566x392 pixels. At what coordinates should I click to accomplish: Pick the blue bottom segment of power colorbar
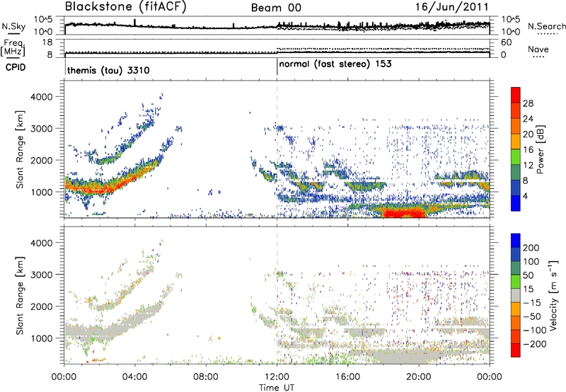(x=516, y=203)
